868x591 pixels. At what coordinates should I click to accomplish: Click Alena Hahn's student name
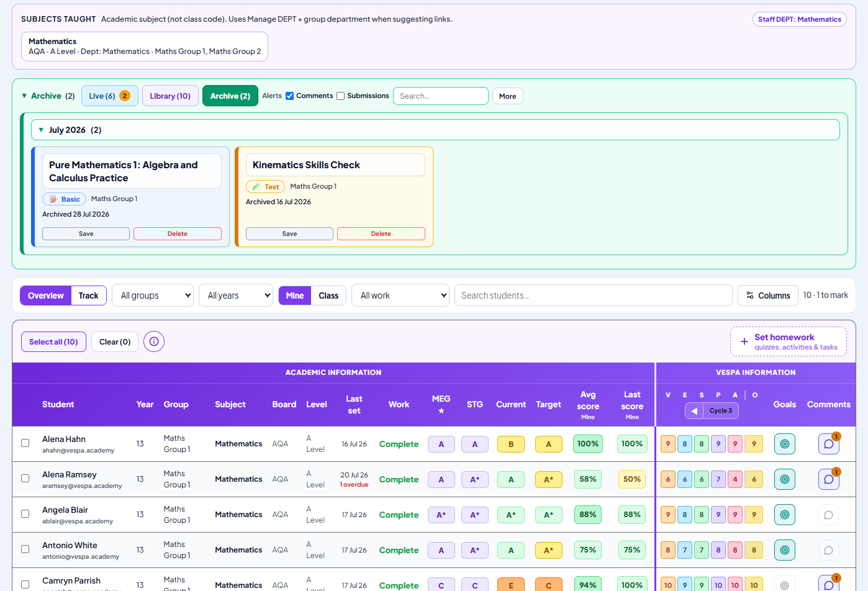point(64,439)
